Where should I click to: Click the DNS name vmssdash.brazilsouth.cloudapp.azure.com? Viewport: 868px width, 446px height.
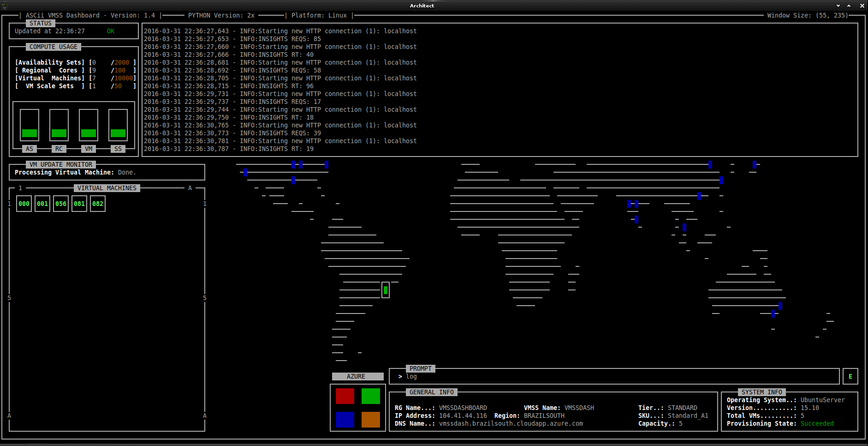(x=511, y=424)
